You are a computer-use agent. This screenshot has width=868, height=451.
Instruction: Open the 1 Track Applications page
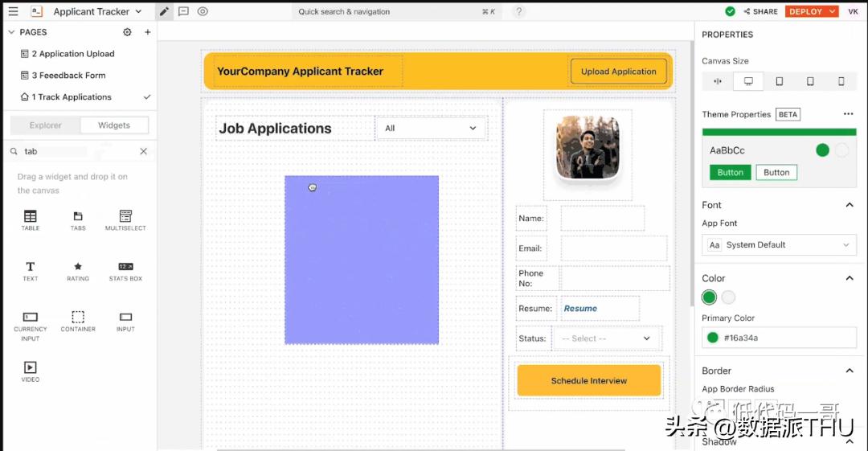pyautogui.click(x=72, y=97)
